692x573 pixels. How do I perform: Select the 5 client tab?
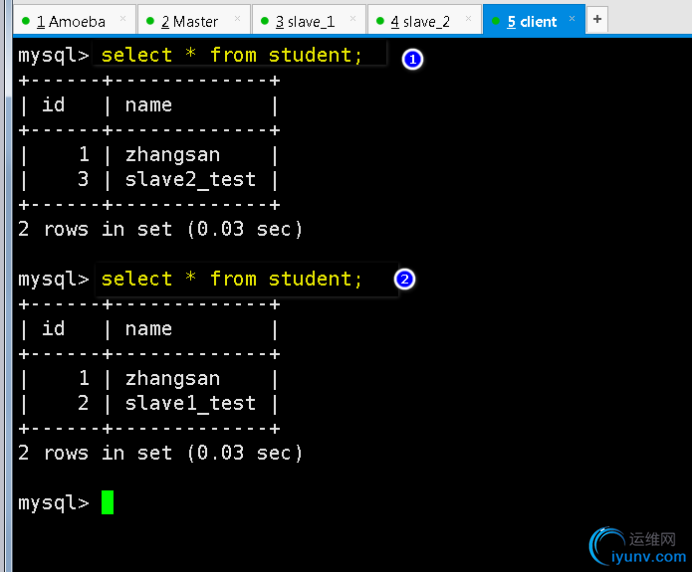(534, 20)
